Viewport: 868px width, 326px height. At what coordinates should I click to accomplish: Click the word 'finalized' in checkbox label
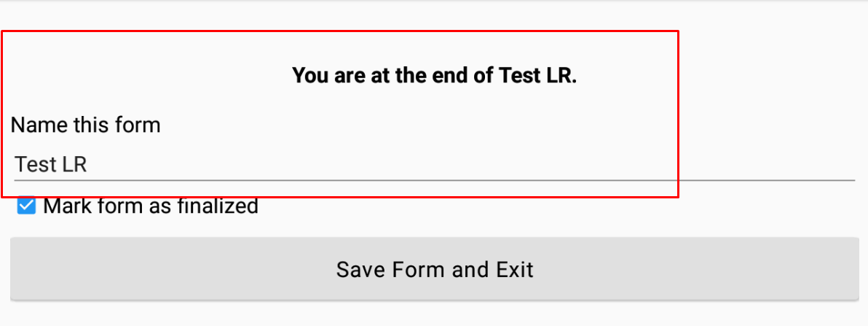point(218,206)
